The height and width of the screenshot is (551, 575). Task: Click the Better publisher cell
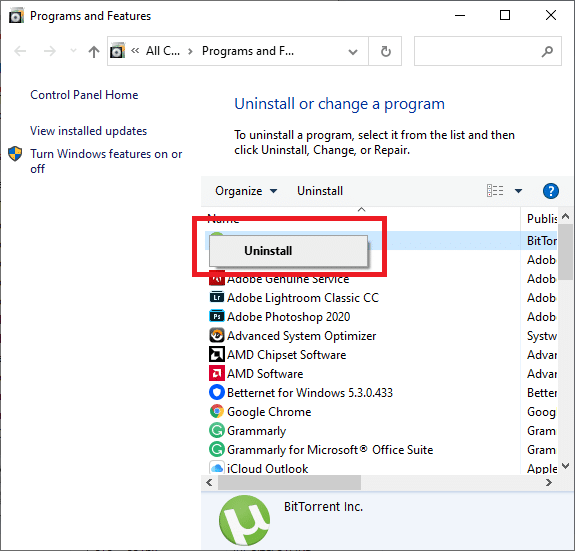point(542,393)
